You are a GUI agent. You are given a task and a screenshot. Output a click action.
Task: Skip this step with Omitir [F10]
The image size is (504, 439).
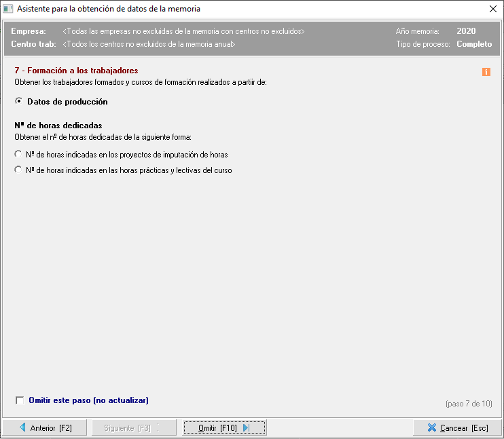pyautogui.click(x=224, y=428)
